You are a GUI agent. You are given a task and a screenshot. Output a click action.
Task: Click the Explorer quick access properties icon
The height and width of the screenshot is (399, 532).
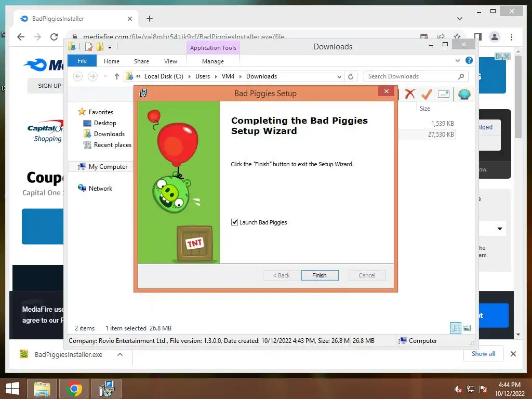[x=88, y=47]
